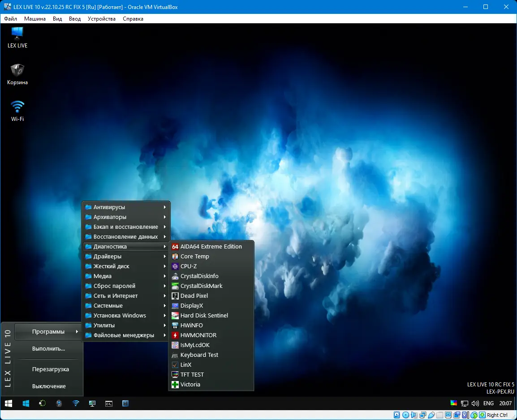
Task: Run CrystalDiskMark benchmark
Action: tap(211, 286)
